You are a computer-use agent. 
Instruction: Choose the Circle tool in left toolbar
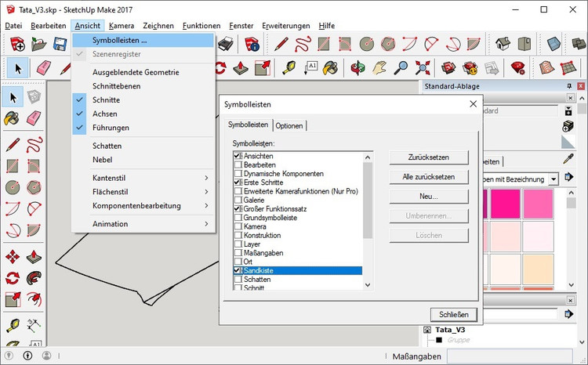tap(12, 187)
